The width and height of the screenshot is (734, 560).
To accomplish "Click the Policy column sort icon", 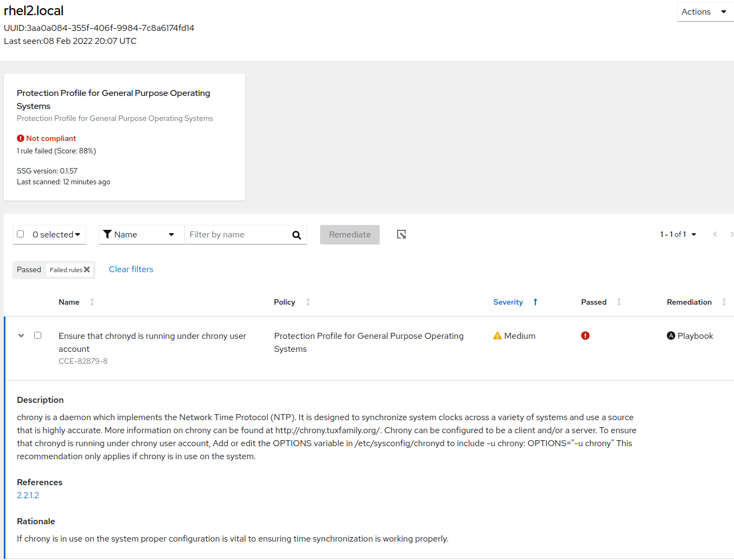I will [308, 302].
